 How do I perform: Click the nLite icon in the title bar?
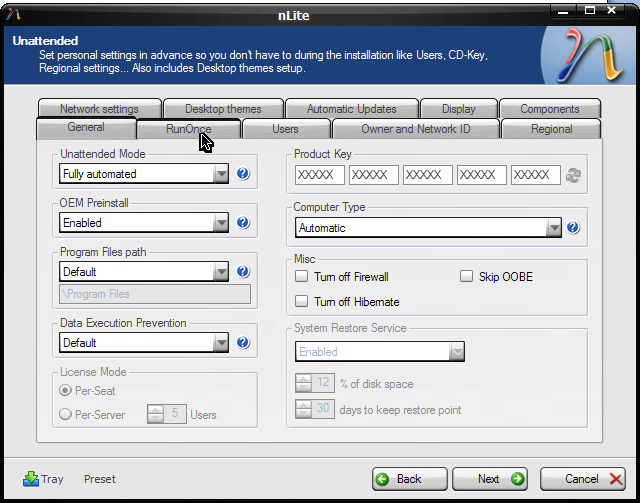click(x=13, y=14)
